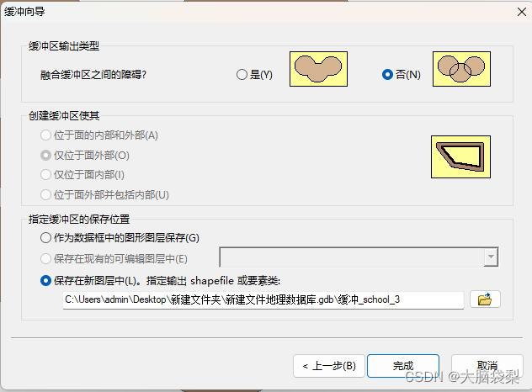Close the 缓冲向导 dialog window
532x392 pixels.
tap(522, 12)
